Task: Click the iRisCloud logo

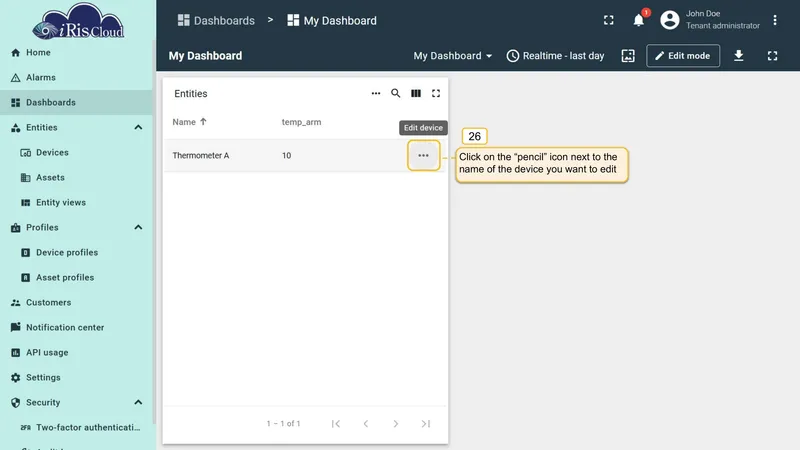Action: click(x=78, y=21)
